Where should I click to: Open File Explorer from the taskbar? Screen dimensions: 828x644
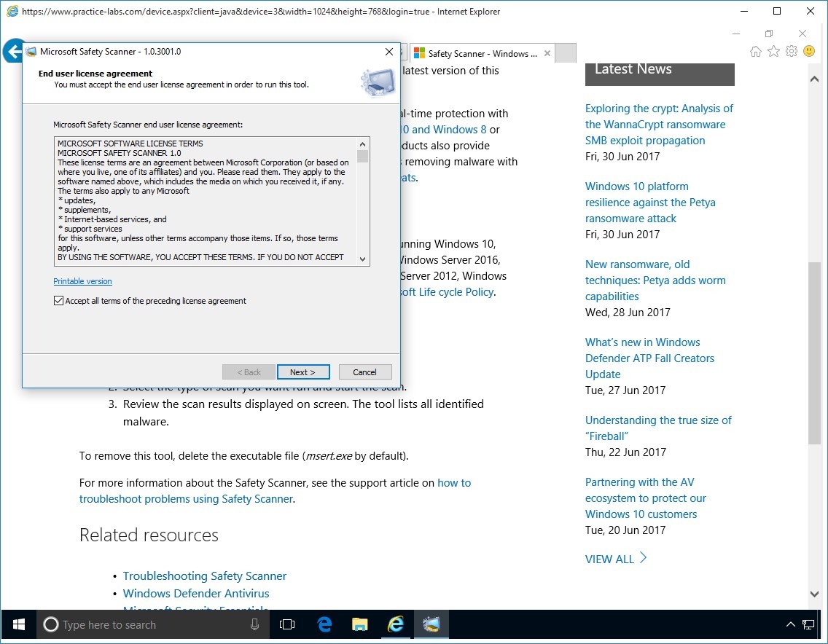pos(359,624)
